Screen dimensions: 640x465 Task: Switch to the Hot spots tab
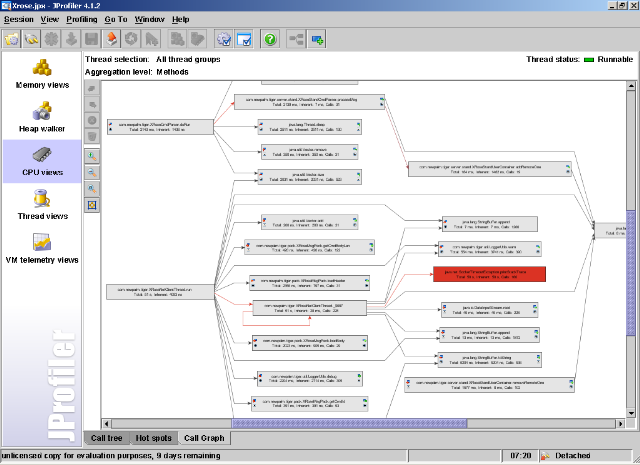(x=153, y=438)
